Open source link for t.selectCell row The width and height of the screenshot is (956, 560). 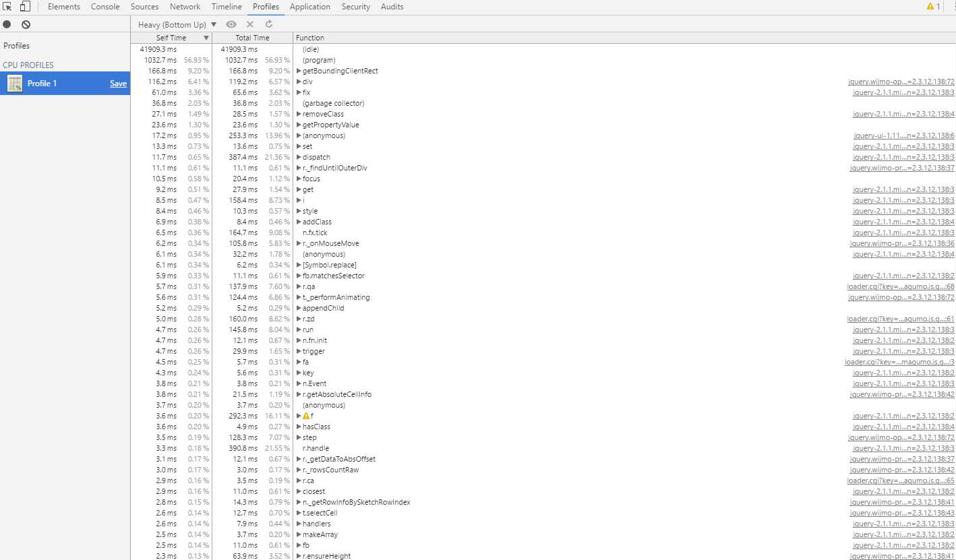click(902, 513)
